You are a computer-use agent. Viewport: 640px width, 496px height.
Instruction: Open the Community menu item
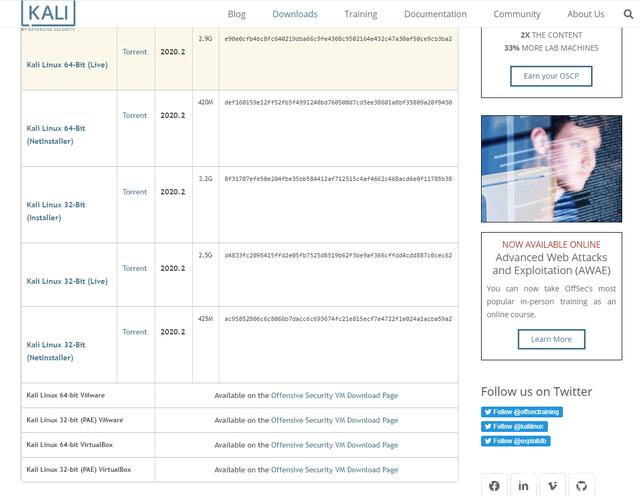[517, 14]
